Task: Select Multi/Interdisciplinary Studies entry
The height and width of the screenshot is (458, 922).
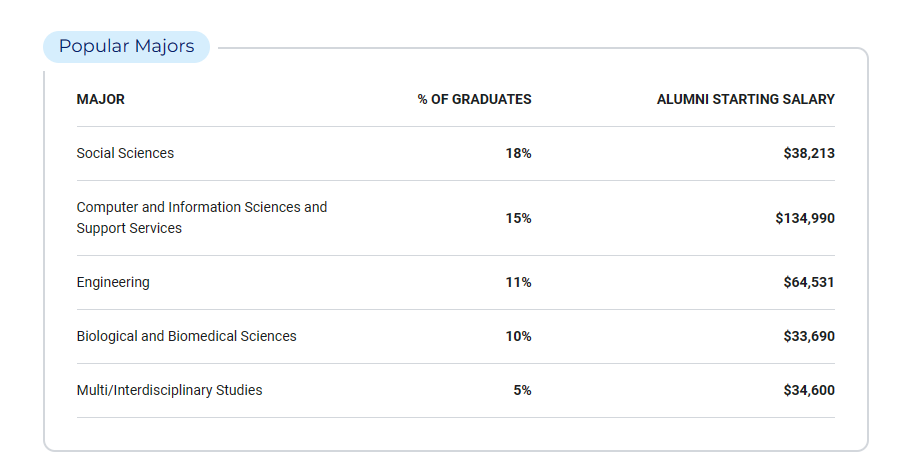Action: click(169, 390)
